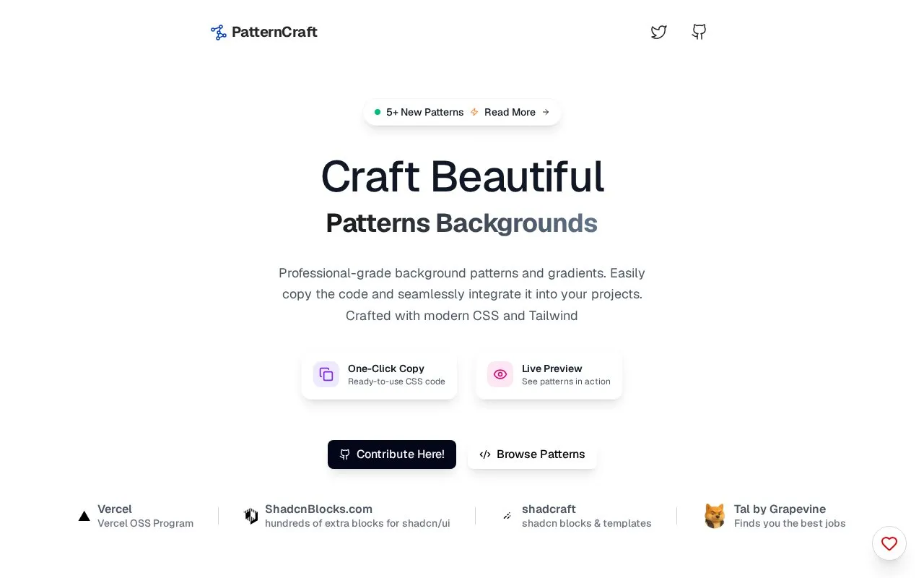Click the text "shadcn blocks & templates"
This screenshot has height=578, width=924.
click(587, 523)
